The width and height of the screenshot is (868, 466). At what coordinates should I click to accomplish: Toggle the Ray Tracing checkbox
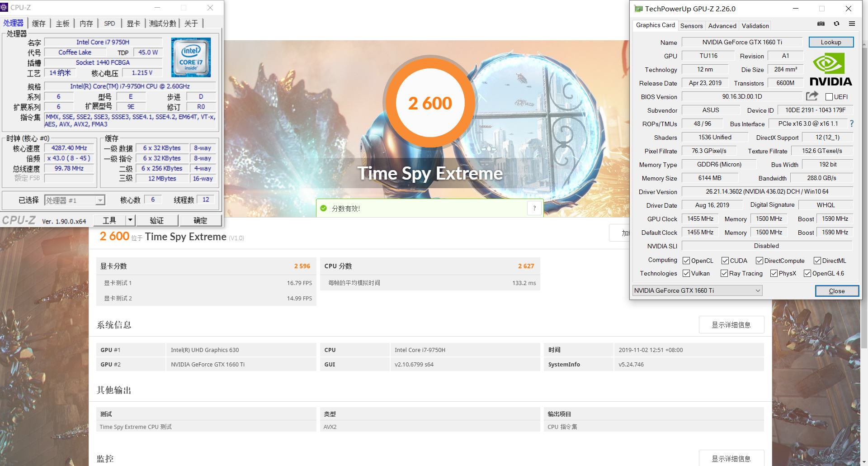pos(724,273)
